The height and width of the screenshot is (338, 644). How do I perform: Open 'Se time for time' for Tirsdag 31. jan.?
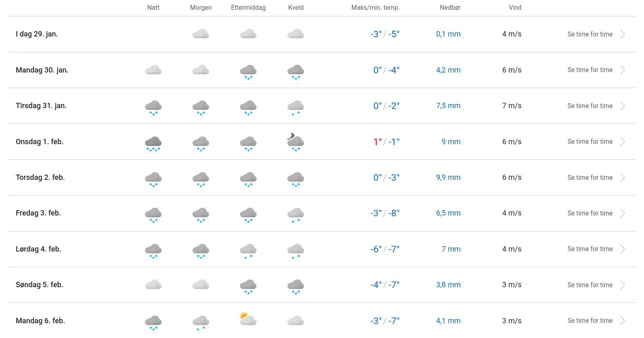[x=590, y=106]
